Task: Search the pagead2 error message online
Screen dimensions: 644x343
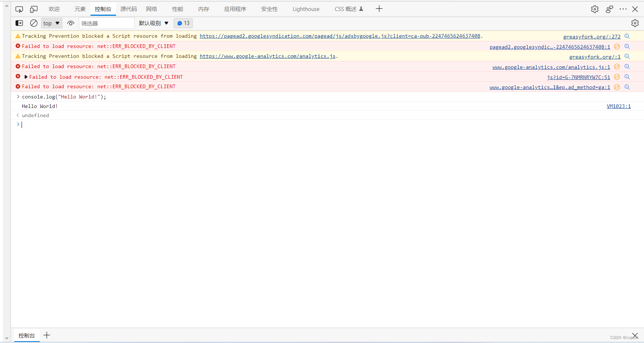Action: [627, 46]
